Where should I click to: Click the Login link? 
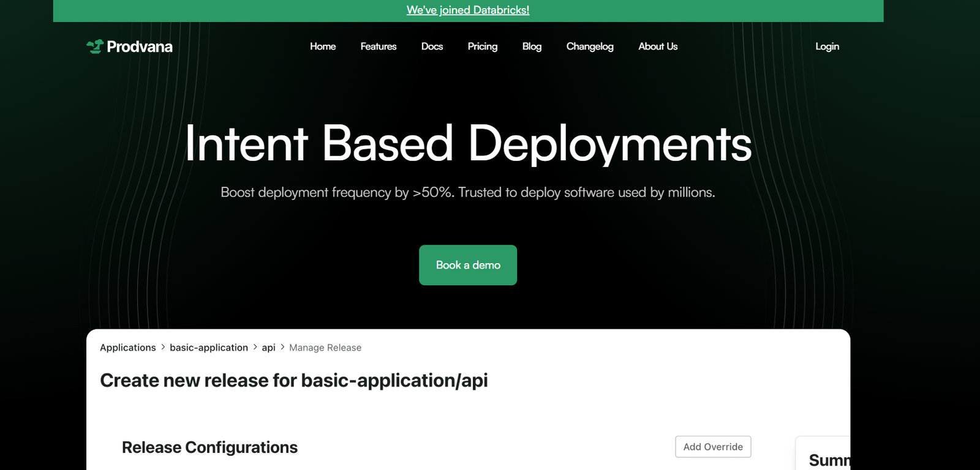tap(827, 47)
